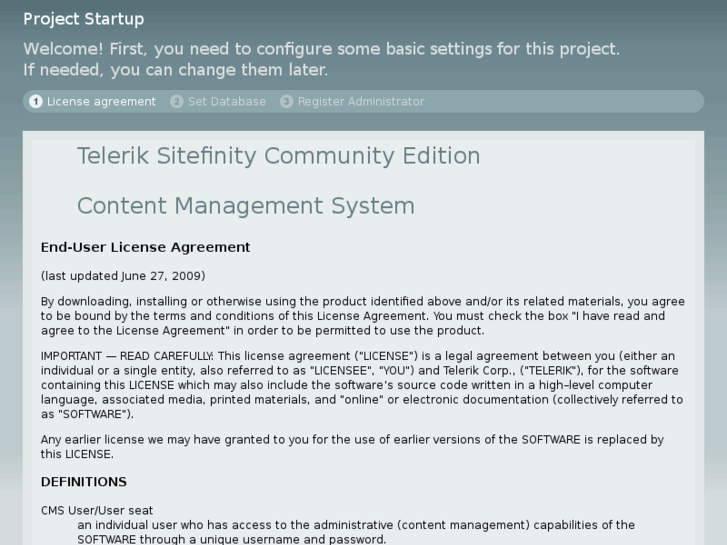
Task: Click the step 2 number icon
Action: pos(177,101)
